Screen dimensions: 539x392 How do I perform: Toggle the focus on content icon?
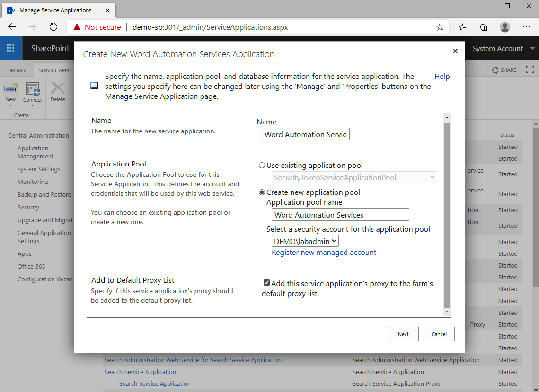click(530, 70)
